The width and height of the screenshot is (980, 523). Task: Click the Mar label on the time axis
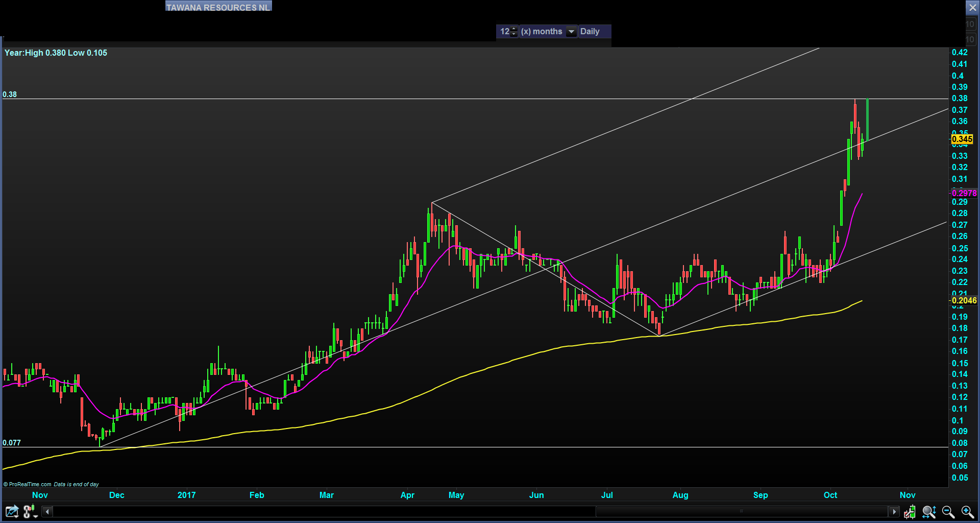point(327,495)
